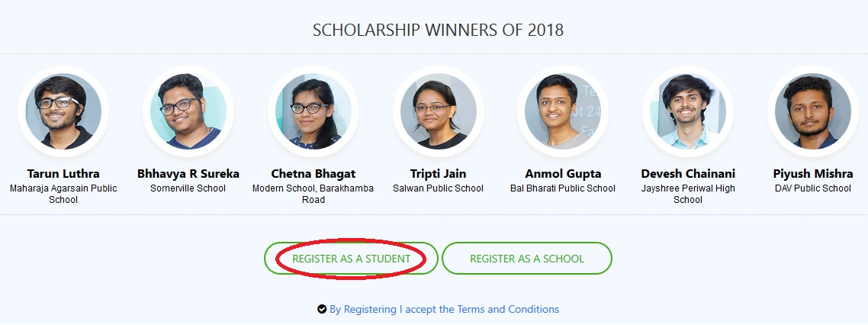Image resolution: width=868 pixels, height=325 pixels.
Task: Select the Devesh Chainani name text
Action: [688, 173]
